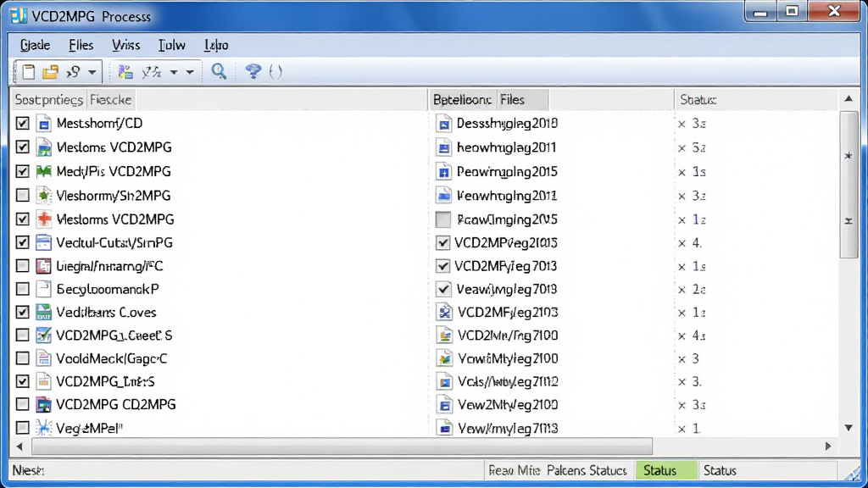Check the Vleshormy/Sh2MPG checkbox
Screen dimensions: 868x488
click(x=22, y=196)
